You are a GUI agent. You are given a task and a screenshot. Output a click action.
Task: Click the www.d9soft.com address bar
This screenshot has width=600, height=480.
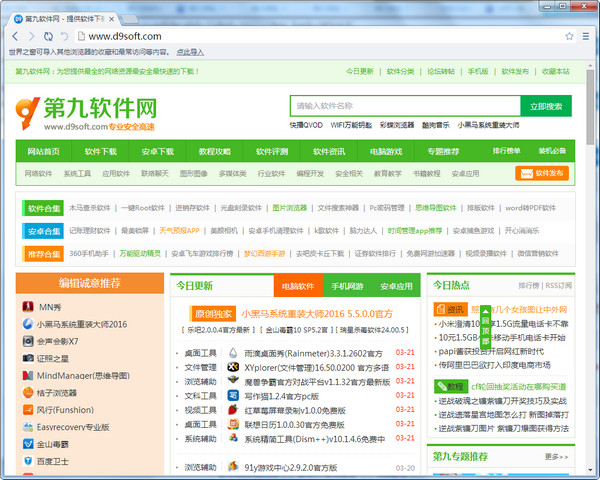(321, 36)
